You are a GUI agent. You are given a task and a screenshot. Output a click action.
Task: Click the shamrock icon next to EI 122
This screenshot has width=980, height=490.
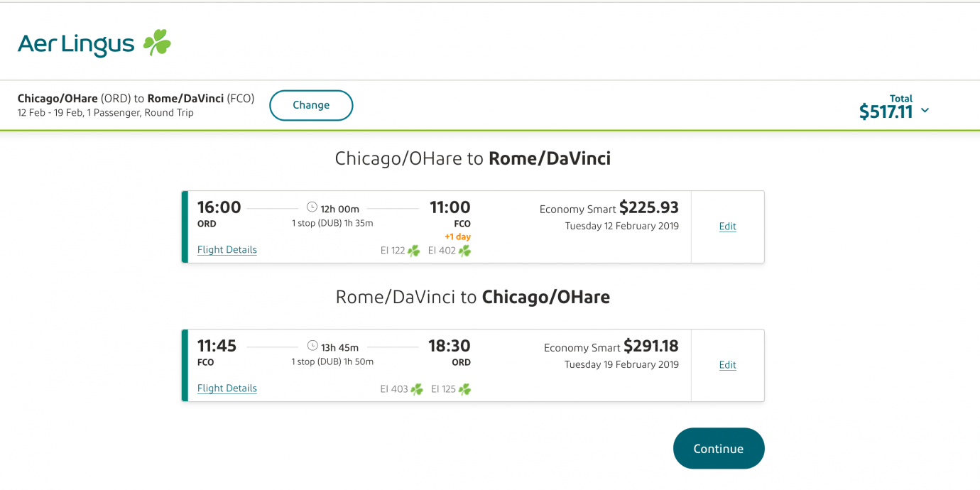pos(413,251)
